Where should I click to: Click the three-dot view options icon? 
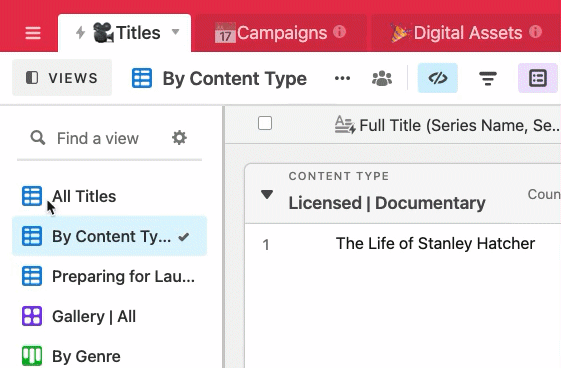coord(342,78)
